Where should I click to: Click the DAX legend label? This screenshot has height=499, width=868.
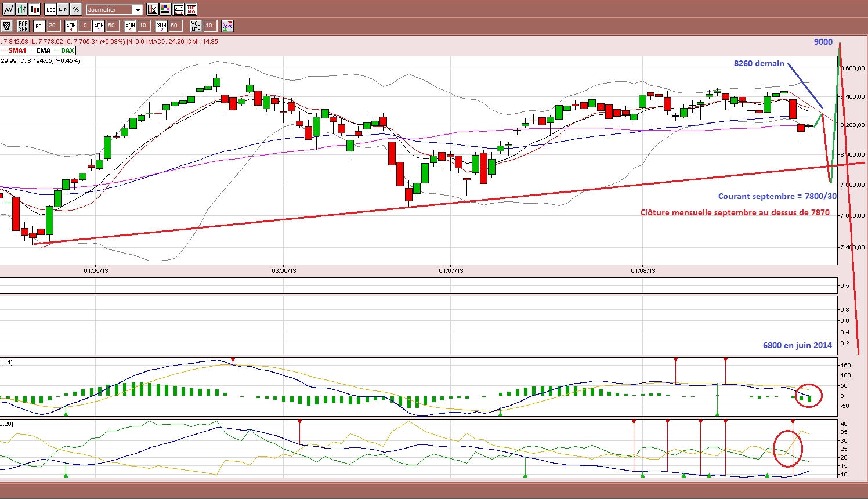click(x=67, y=50)
